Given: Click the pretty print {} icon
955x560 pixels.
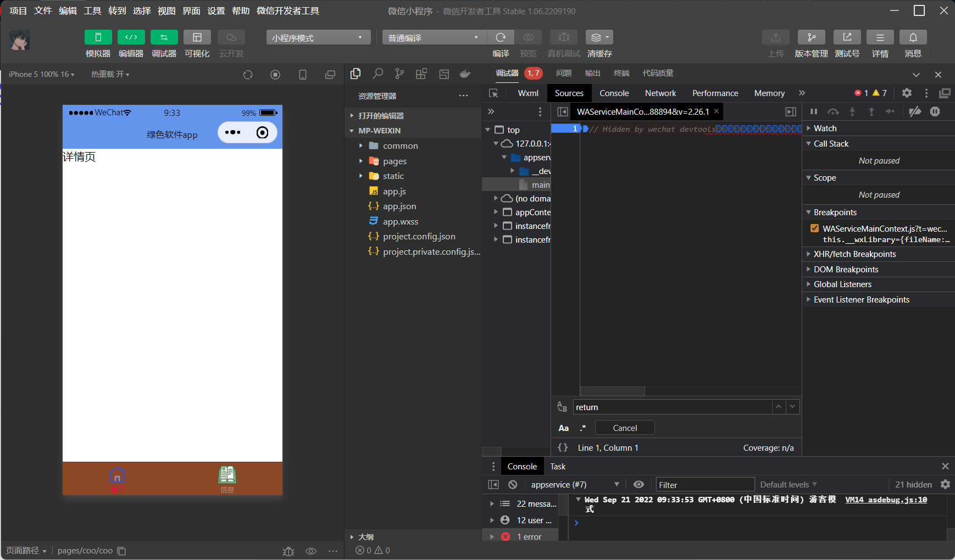Looking at the screenshot, I should (563, 447).
